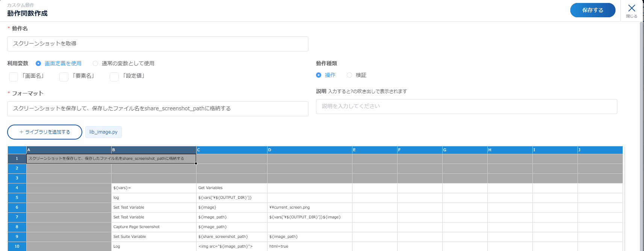
Task: Select row 1 header
Action: pyautogui.click(x=17, y=159)
